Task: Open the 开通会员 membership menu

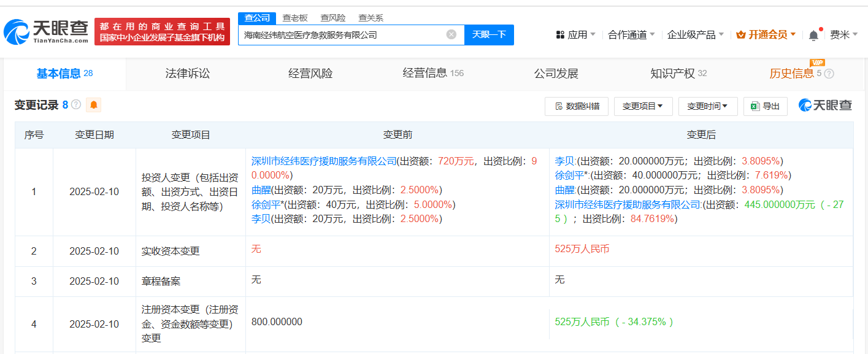Action: pyautogui.click(x=766, y=35)
